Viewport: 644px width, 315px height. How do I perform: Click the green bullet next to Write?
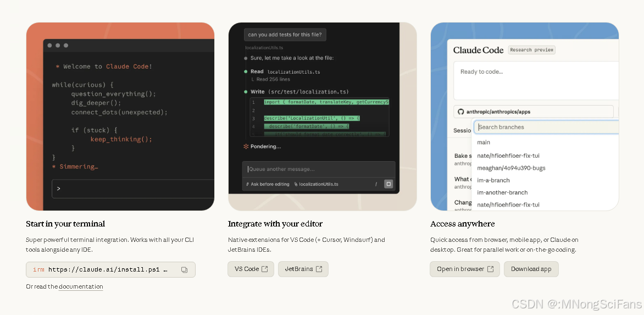click(x=246, y=92)
